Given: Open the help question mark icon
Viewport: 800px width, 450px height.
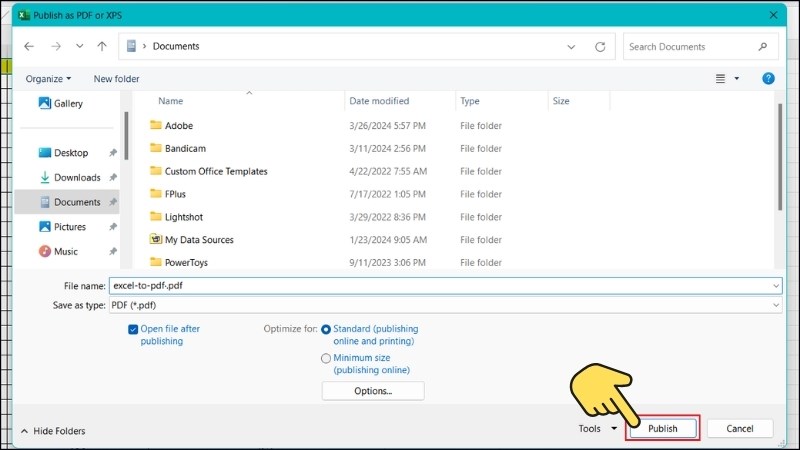Looking at the screenshot, I should [x=768, y=78].
